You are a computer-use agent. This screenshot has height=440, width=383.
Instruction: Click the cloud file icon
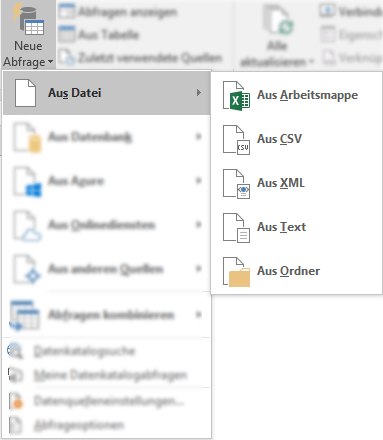pyautogui.click(x=27, y=226)
